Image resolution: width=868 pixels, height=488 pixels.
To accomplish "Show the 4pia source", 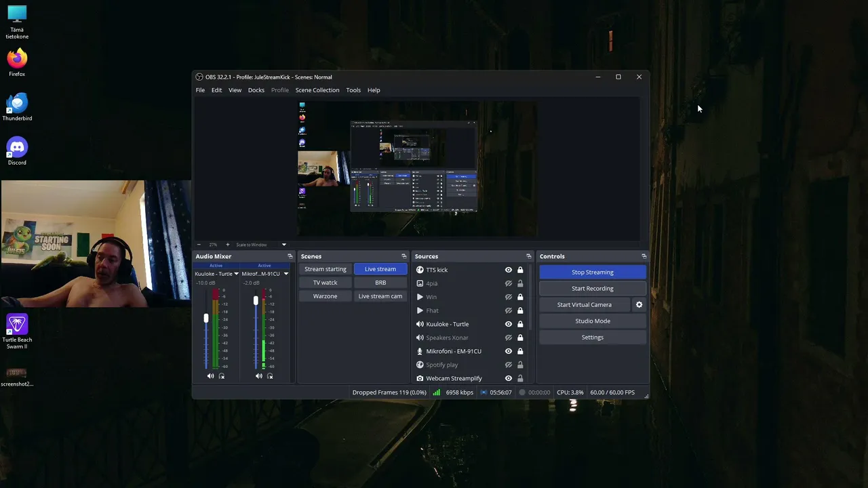I will (x=509, y=283).
